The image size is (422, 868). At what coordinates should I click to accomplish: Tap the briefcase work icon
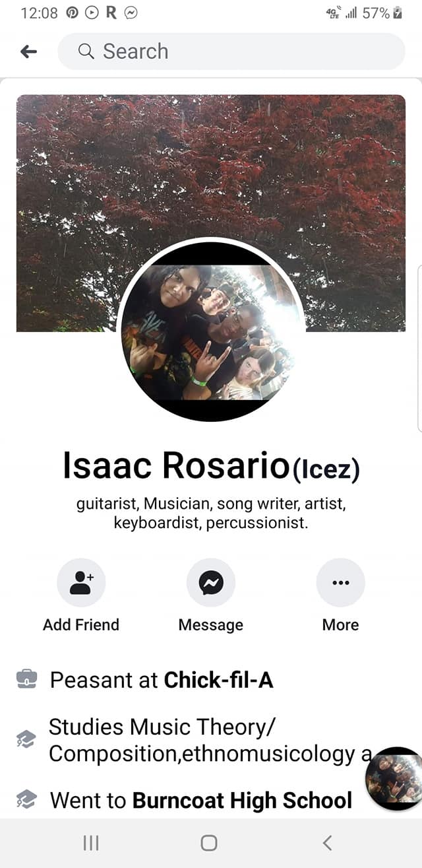[26, 679]
